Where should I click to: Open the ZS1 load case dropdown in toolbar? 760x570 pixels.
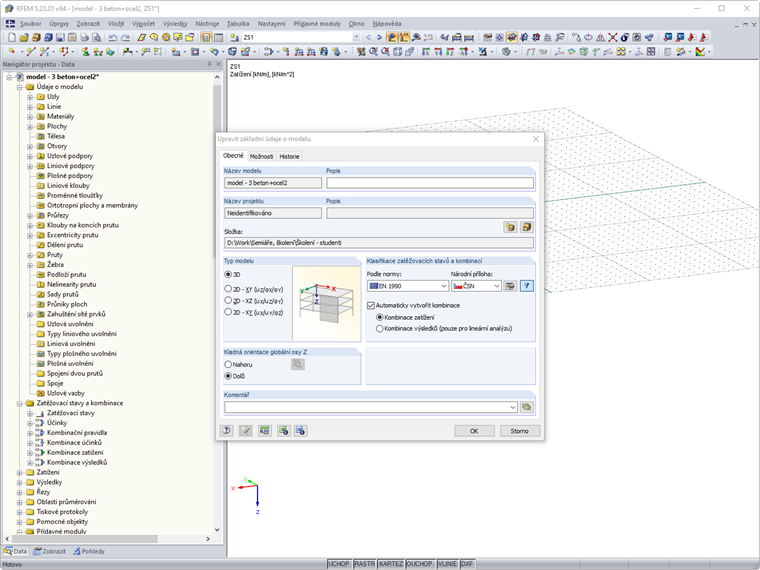point(356,37)
